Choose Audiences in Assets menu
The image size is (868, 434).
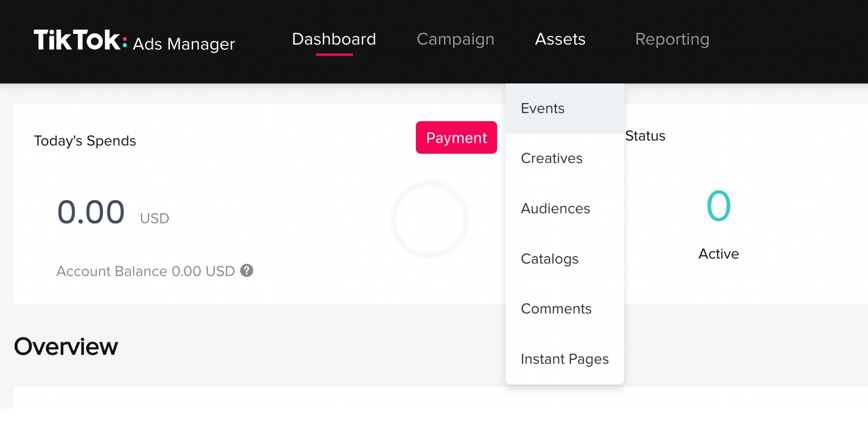(555, 209)
